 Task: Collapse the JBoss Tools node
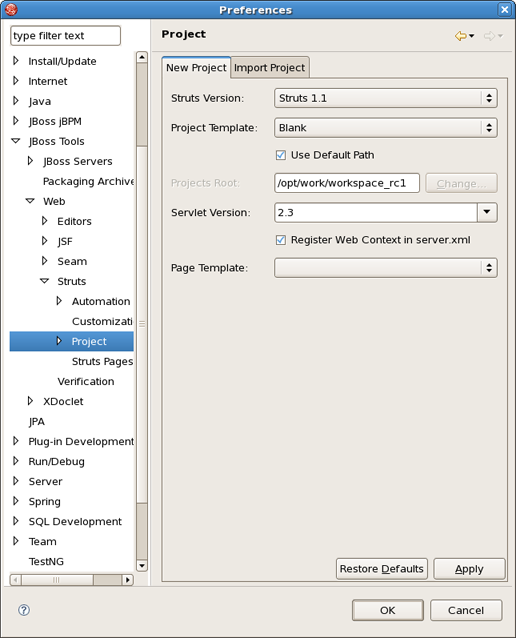pos(16,141)
